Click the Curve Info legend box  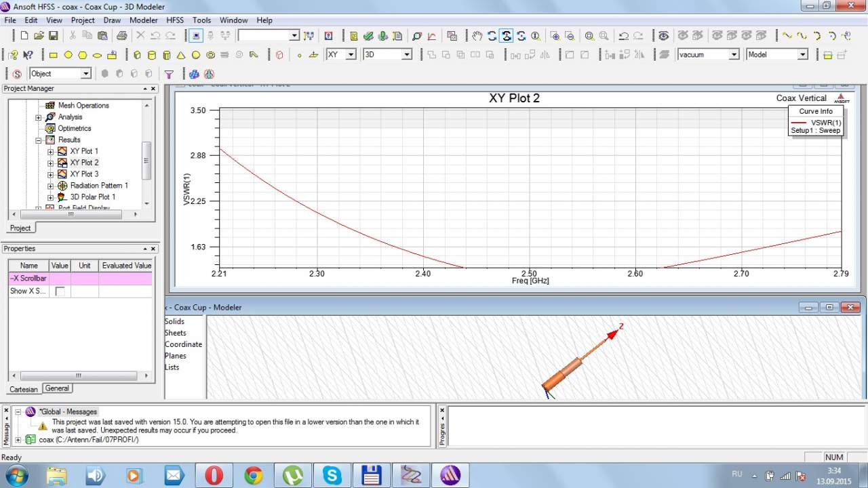pyautogui.click(x=816, y=121)
